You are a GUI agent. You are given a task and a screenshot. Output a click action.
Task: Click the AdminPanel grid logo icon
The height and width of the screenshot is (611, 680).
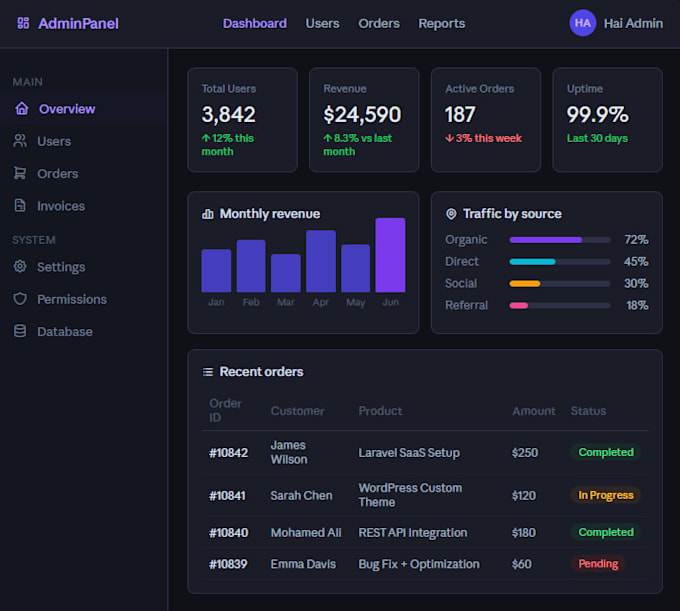[23, 23]
